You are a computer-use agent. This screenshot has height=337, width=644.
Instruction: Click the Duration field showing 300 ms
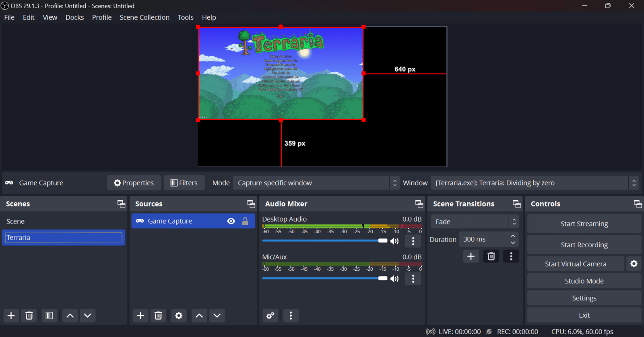484,239
